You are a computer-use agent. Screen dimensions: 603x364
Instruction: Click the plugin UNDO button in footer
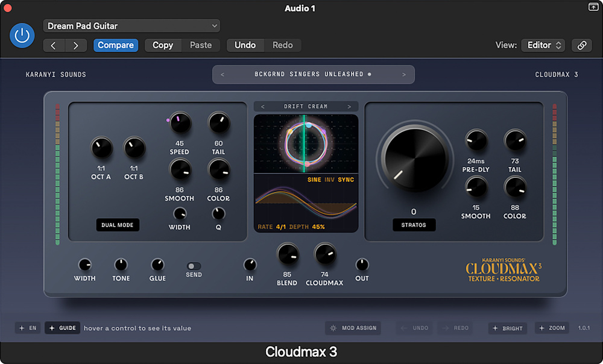[415, 328]
